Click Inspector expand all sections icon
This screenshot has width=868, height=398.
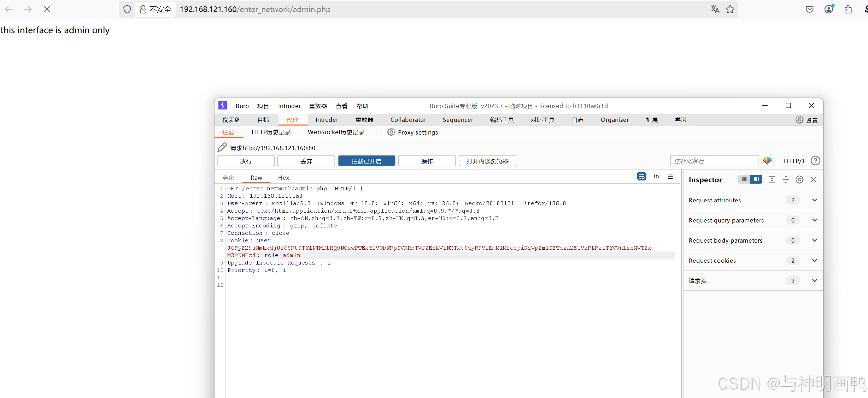click(772, 179)
